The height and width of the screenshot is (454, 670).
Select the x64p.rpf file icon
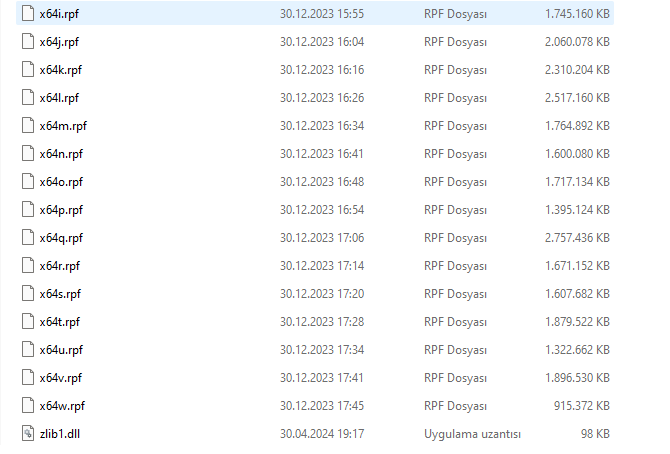pyautogui.click(x=28, y=210)
